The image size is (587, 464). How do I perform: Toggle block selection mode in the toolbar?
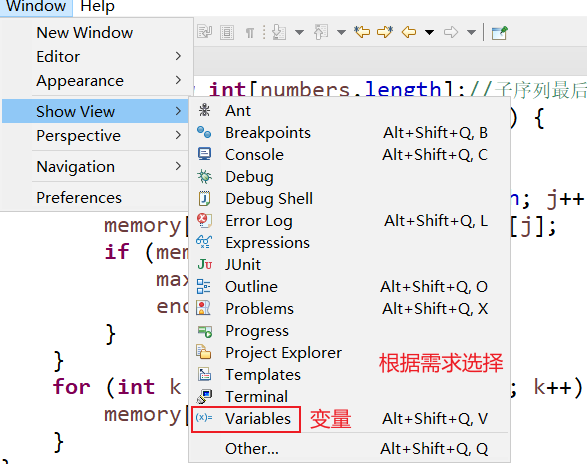point(227,33)
